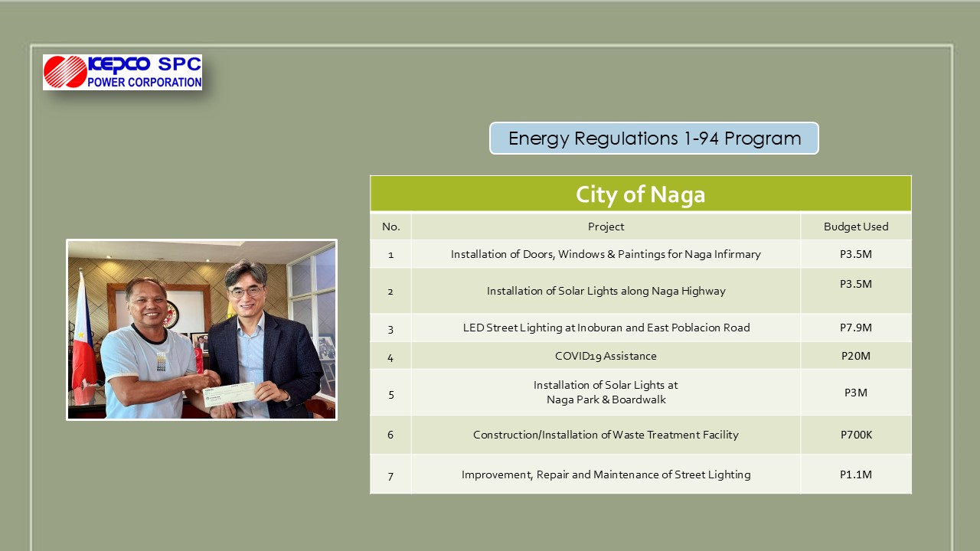980x551 pixels.
Task: Click the 'P3M' budget cell
Action: pyautogui.click(x=856, y=393)
